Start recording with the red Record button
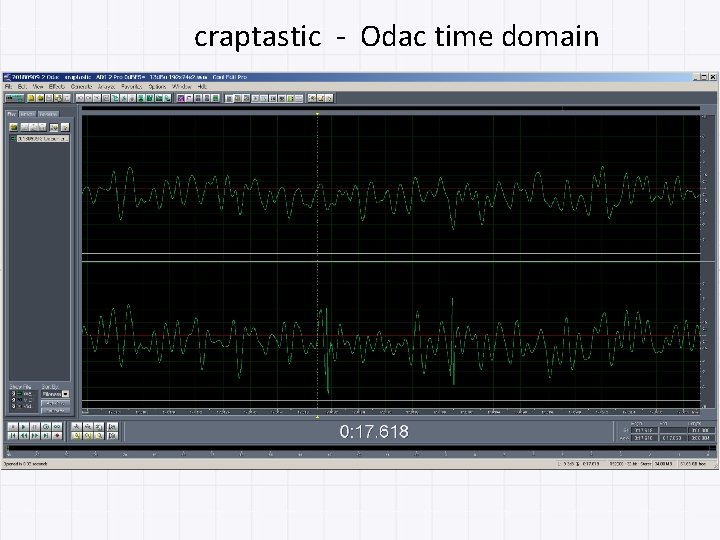This screenshot has width=720, height=540. (57, 436)
